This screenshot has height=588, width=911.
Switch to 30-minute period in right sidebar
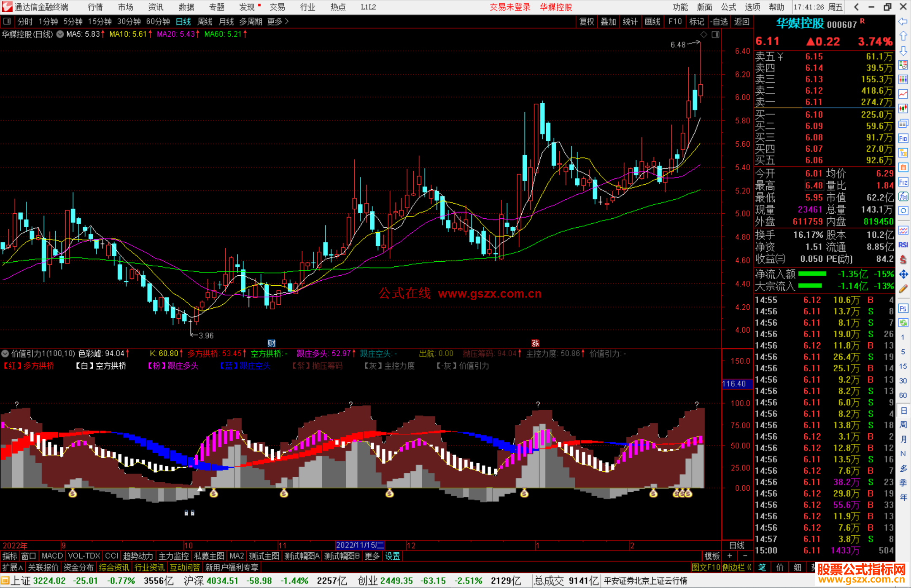pos(903,381)
